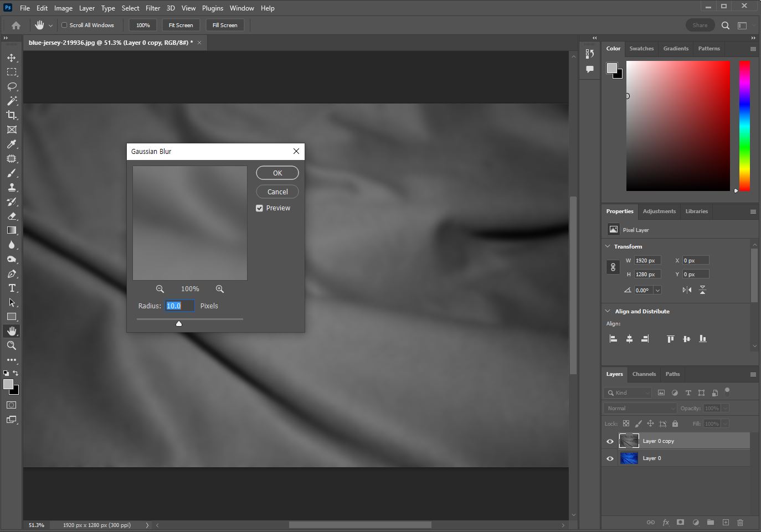Select the Eyedropper tool
Viewport: 761px width, 532px height.
[x=11, y=144]
